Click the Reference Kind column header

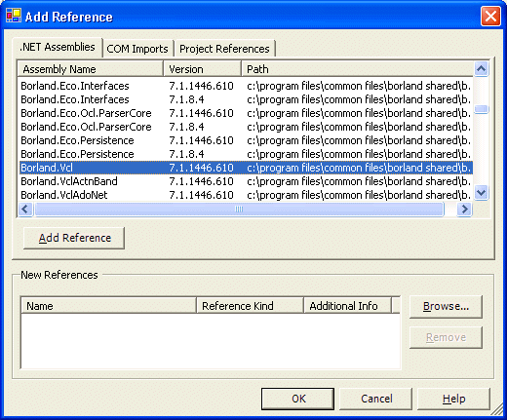(250, 306)
